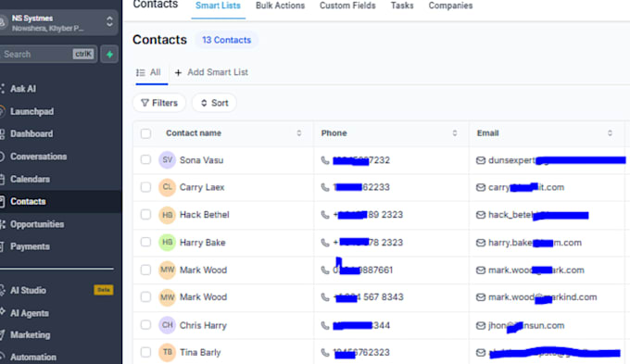Open Payments in the sidebar
This screenshot has width=630, height=364.
[x=30, y=246]
